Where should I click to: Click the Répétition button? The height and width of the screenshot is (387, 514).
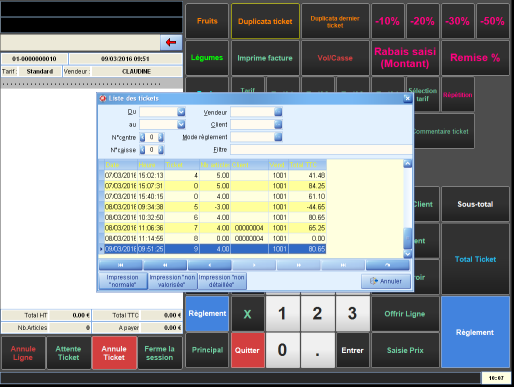click(x=458, y=95)
